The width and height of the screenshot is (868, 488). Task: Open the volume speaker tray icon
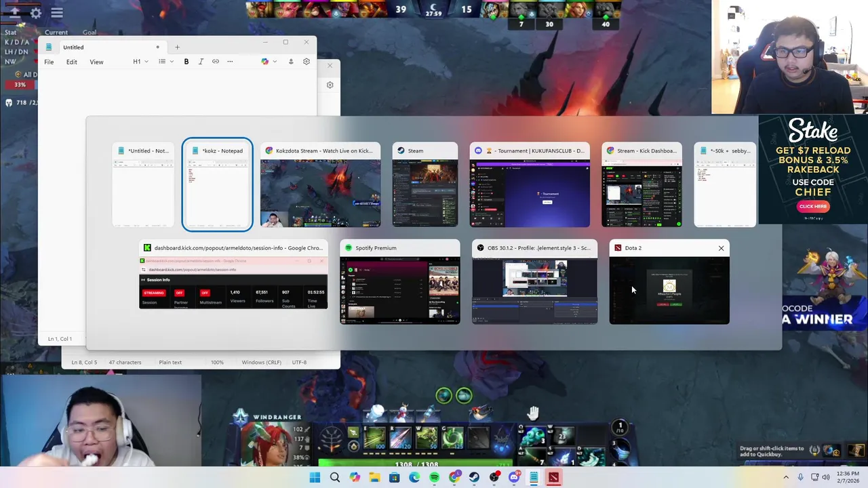826,477
